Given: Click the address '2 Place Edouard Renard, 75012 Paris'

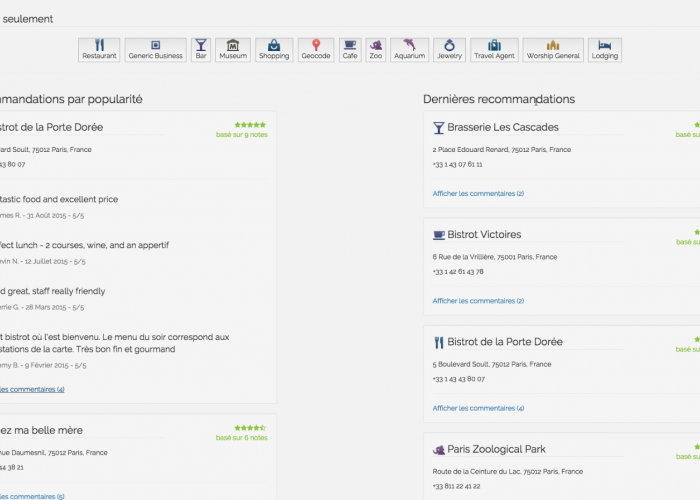Looking at the screenshot, I should (x=501, y=150).
